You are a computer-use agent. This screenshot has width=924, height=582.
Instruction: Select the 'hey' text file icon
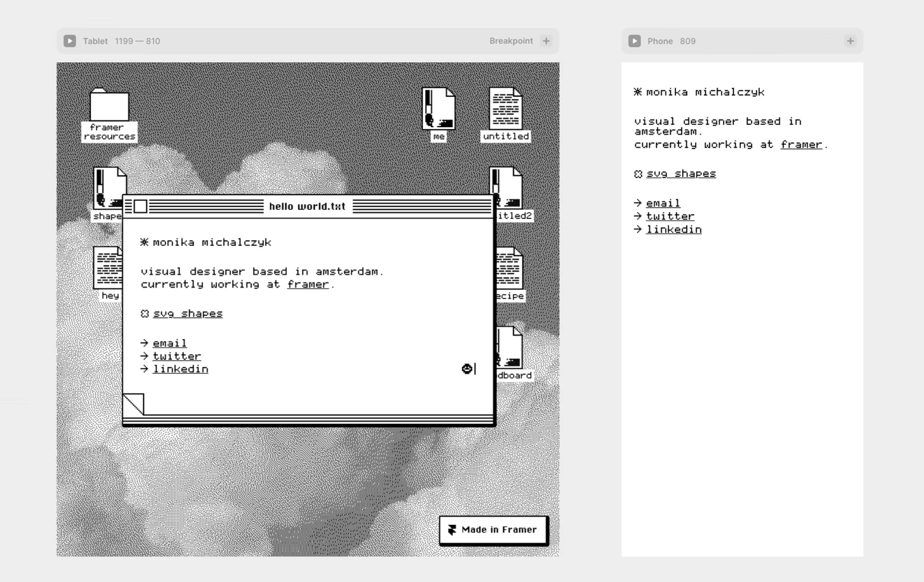[x=108, y=268]
